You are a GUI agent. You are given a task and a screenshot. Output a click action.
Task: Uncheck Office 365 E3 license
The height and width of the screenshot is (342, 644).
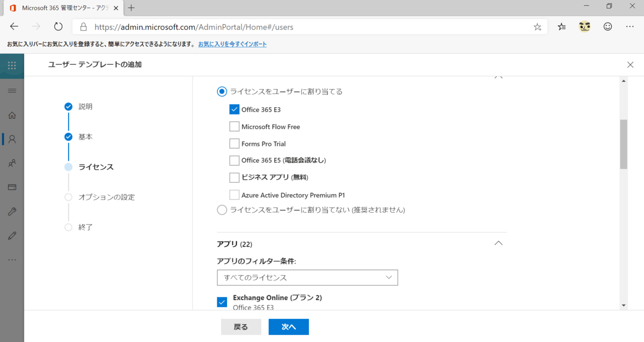(234, 109)
